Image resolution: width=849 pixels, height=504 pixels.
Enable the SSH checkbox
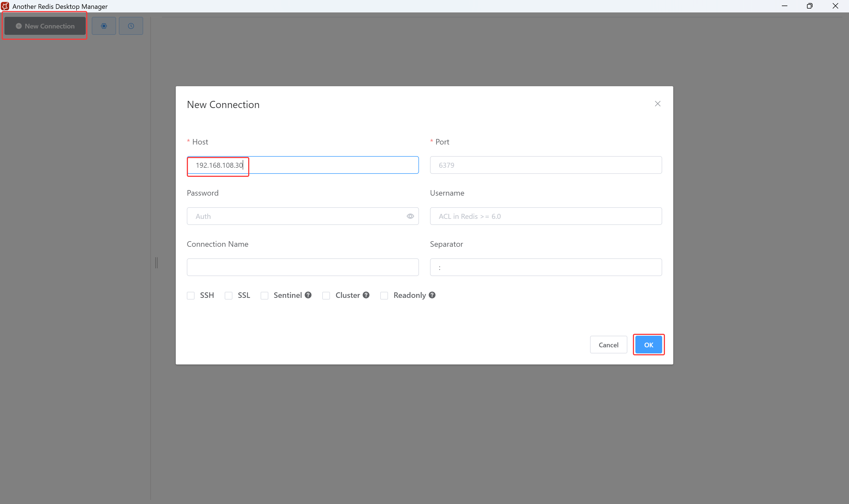191,296
